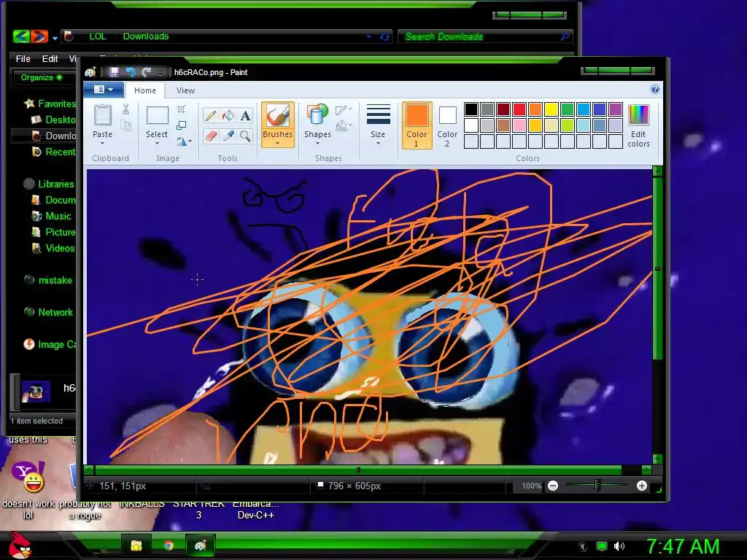Select the Pencil tool in Paint

point(211,116)
